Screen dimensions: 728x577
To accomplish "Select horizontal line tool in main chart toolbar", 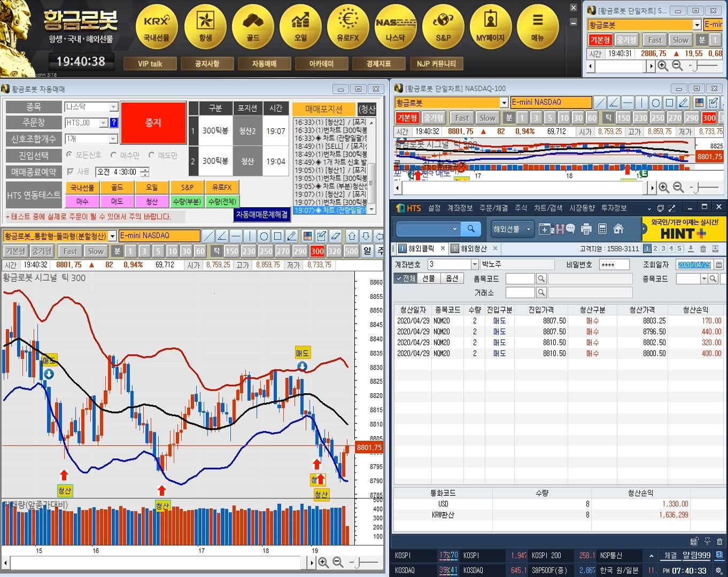I will 236,236.
